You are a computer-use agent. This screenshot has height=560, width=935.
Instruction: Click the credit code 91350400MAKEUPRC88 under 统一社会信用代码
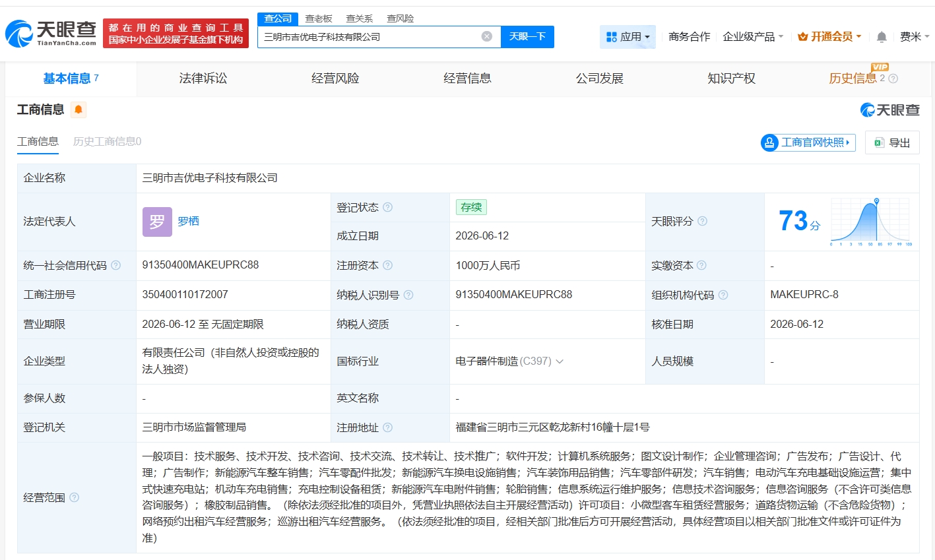point(201,265)
